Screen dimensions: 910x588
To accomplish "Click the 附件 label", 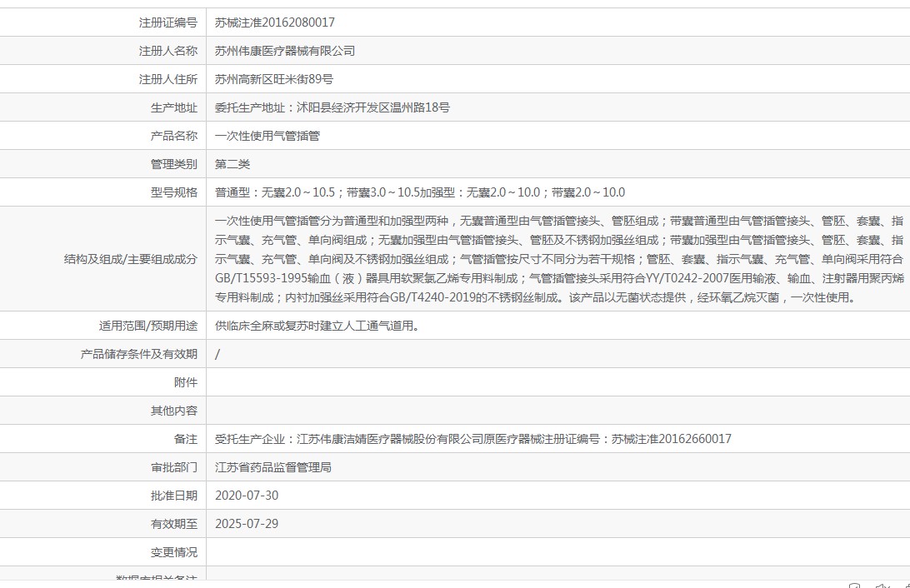I will [186, 383].
